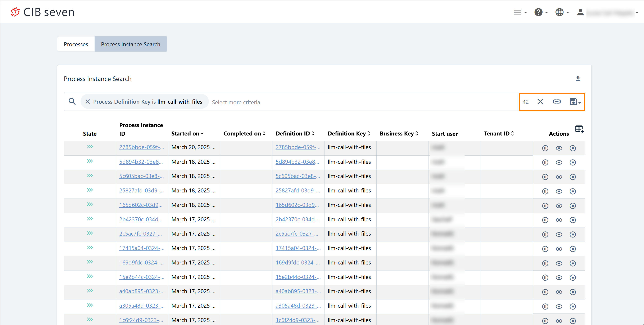Select the Process Instance Search tab

coord(131,44)
